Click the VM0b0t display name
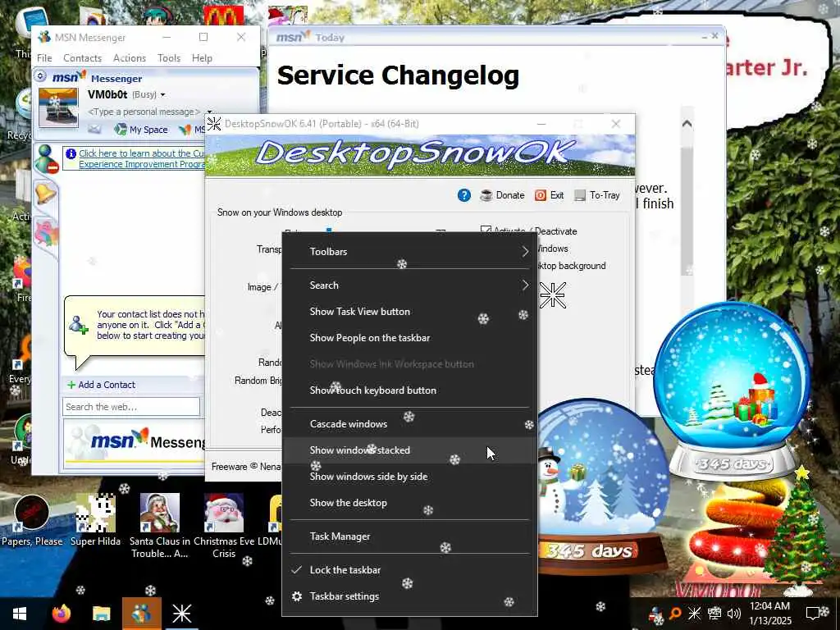This screenshot has height=630, width=840. (x=107, y=94)
